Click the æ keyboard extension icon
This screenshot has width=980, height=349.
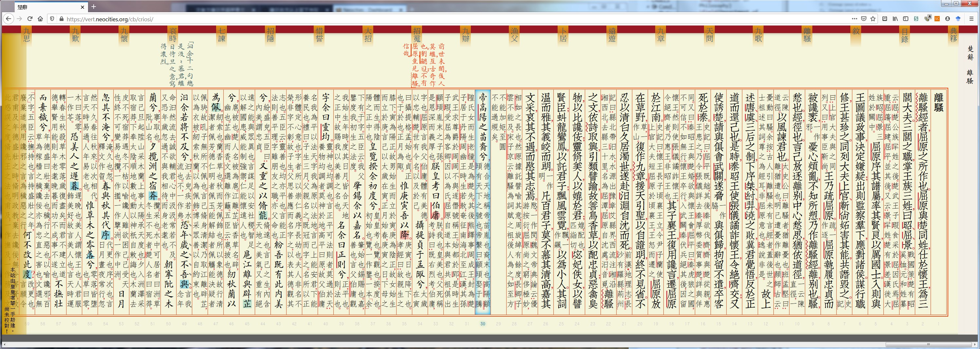point(885,19)
